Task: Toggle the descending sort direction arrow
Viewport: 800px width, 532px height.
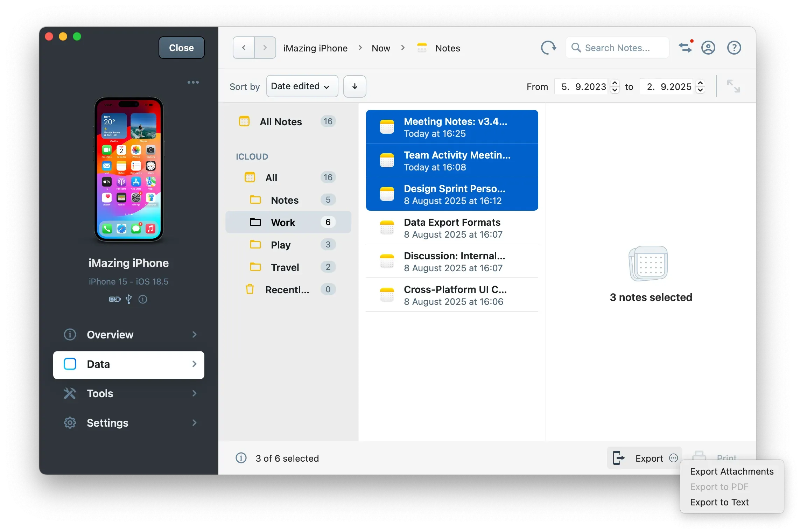Action: click(355, 86)
